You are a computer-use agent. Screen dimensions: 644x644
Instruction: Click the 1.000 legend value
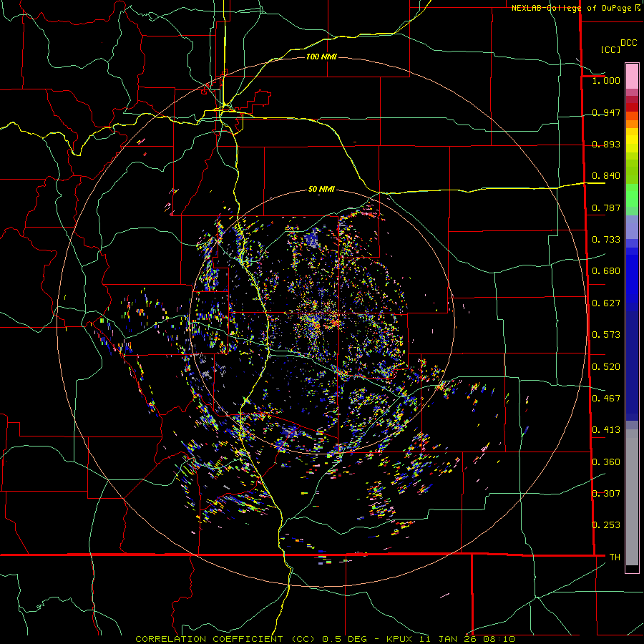[606, 80]
